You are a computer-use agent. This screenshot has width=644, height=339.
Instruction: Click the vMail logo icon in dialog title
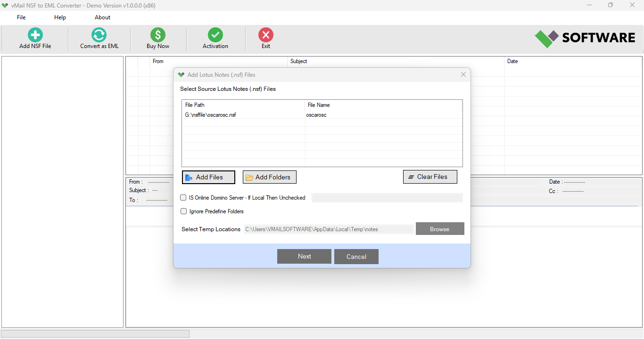[x=181, y=74]
